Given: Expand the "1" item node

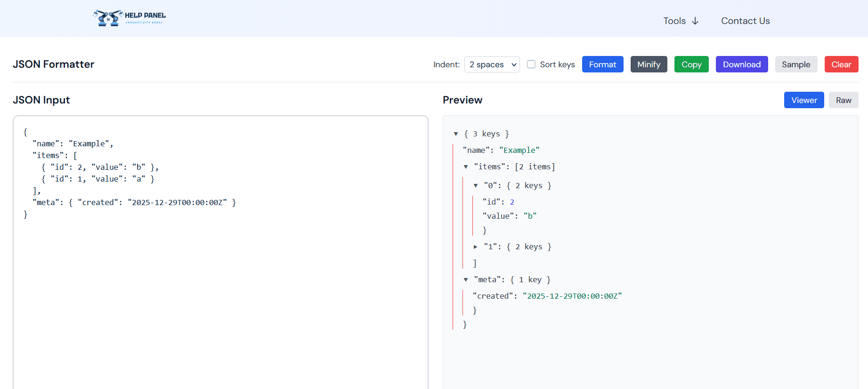Looking at the screenshot, I should pos(476,247).
